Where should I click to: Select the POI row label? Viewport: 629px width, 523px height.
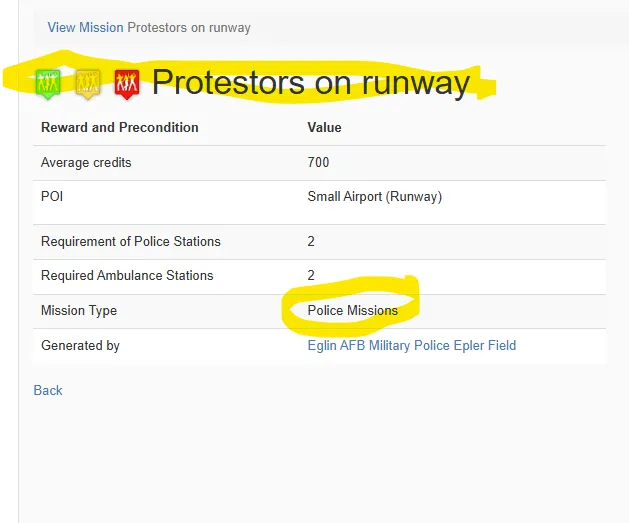[52, 197]
